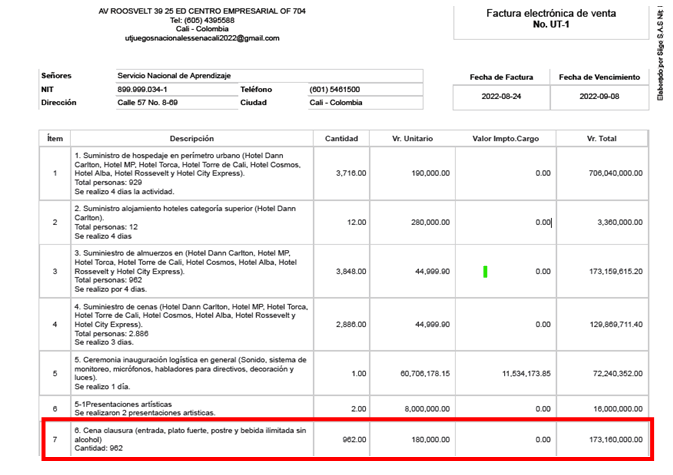The width and height of the screenshot is (673, 475).
Task: Select NIT value 899.999.034-1
Action: [142, 89]
